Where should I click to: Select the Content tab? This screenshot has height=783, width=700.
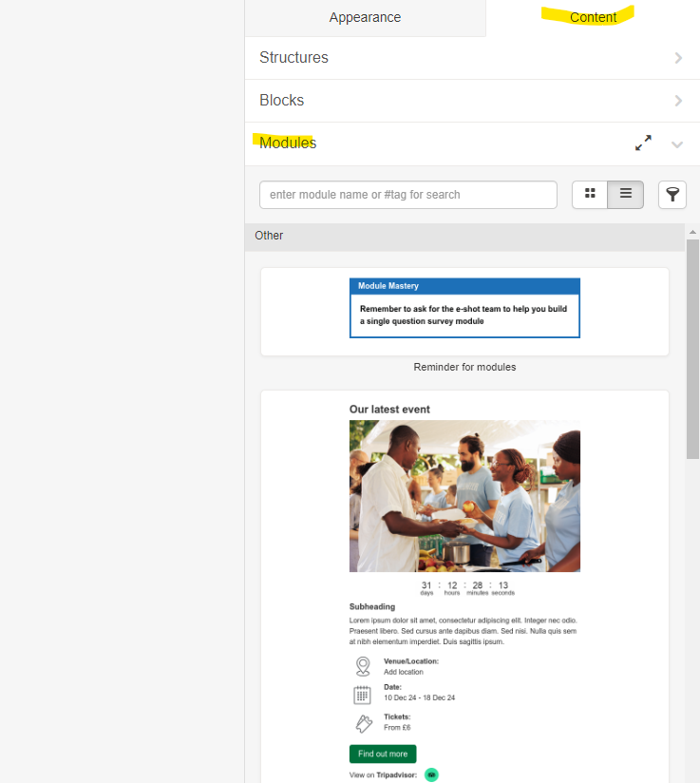[x=593, y=18]
